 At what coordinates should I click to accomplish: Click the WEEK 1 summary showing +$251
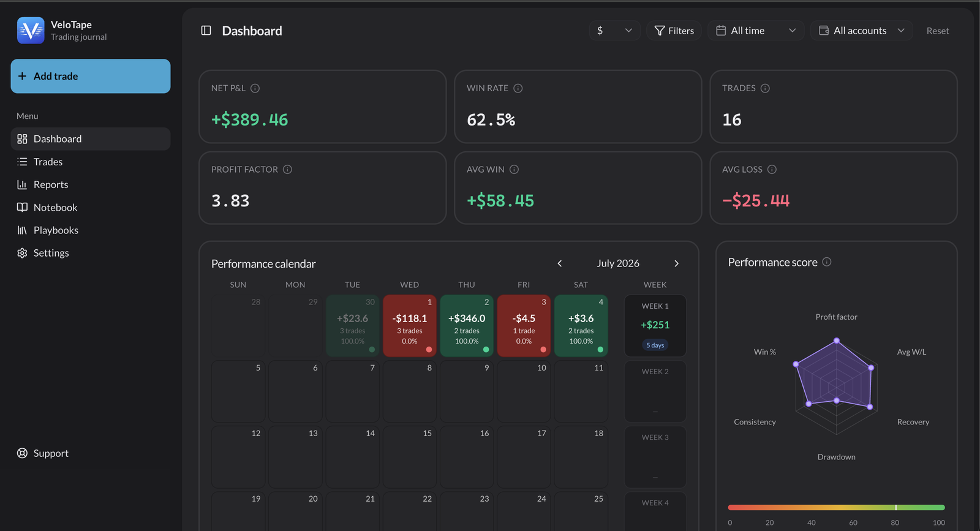click(655, 326)
